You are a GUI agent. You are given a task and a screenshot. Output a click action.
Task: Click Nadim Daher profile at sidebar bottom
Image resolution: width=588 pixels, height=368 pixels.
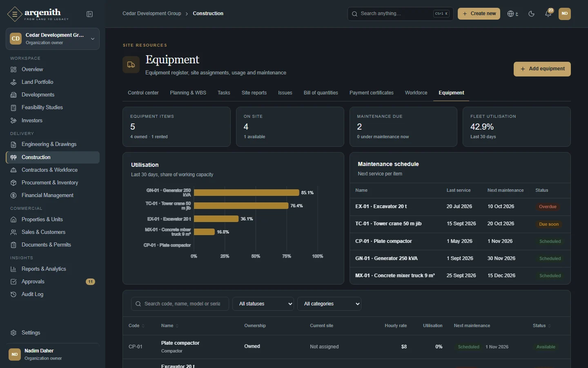click(53, 355)
